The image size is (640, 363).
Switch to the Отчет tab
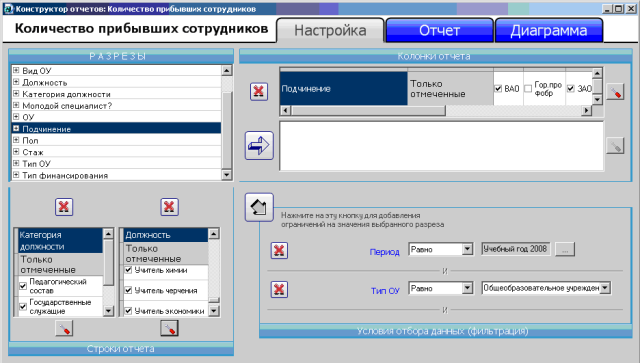tap(440, 30)
